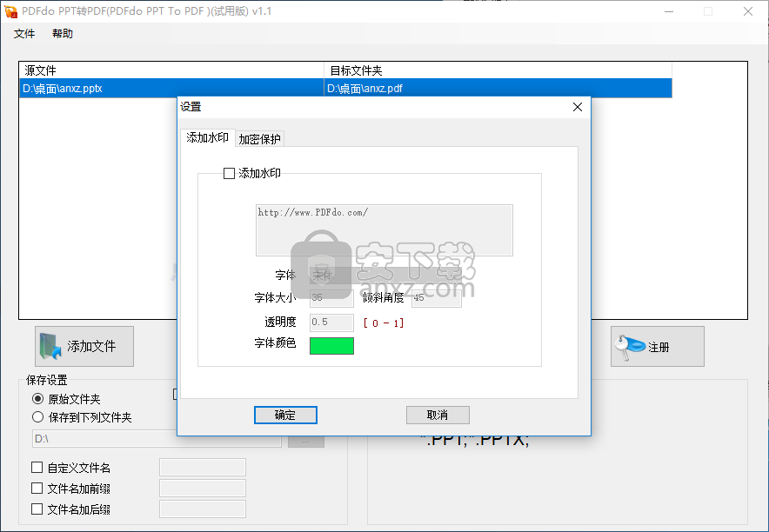Screen dimensions: 769x532
Task: Select the source file row D:\桌面\anxz.pptx
Action: coord(171,89)
